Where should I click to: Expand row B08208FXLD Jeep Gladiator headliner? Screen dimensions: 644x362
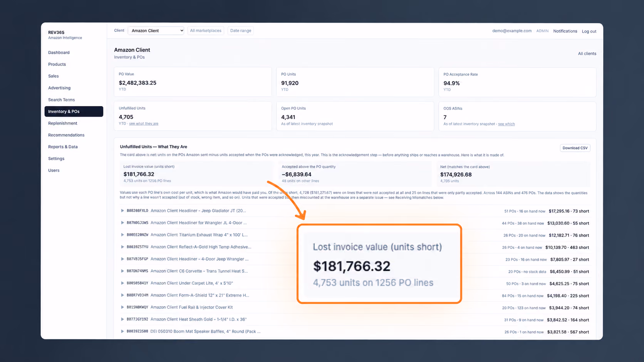(122, 211)
